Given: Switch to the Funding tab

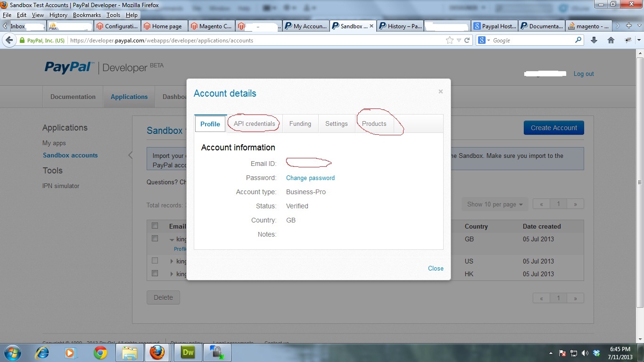Looking at the screenshot, I should coord(300,123).
